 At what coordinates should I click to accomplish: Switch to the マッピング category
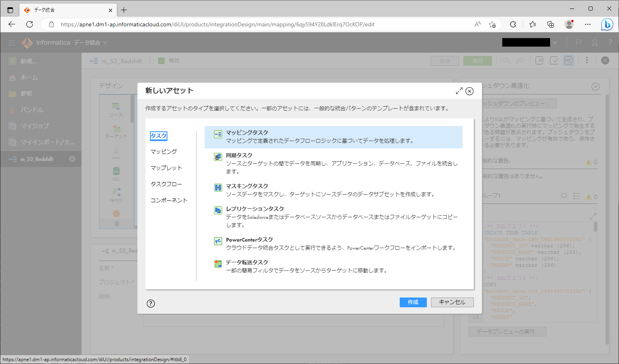pyautogui.click(x=165, y=151)
